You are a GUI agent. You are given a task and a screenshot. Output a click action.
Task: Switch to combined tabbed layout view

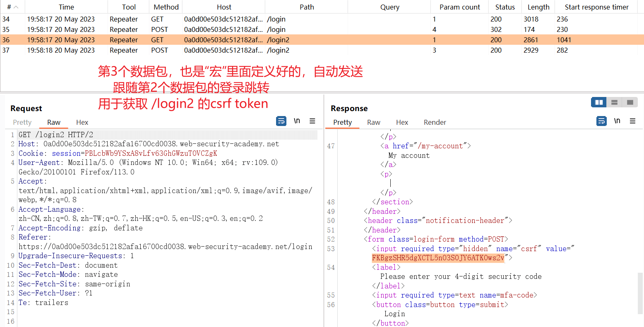[x=630, y=102]
